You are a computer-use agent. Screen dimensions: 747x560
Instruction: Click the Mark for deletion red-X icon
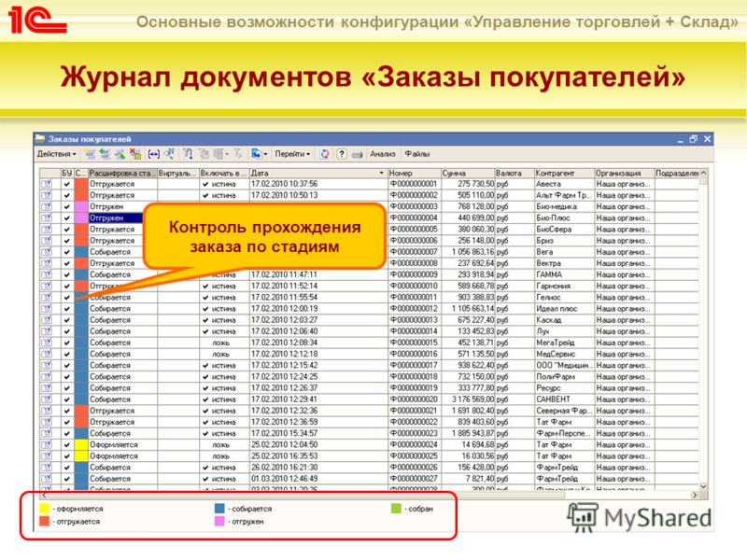click(135, 154)
